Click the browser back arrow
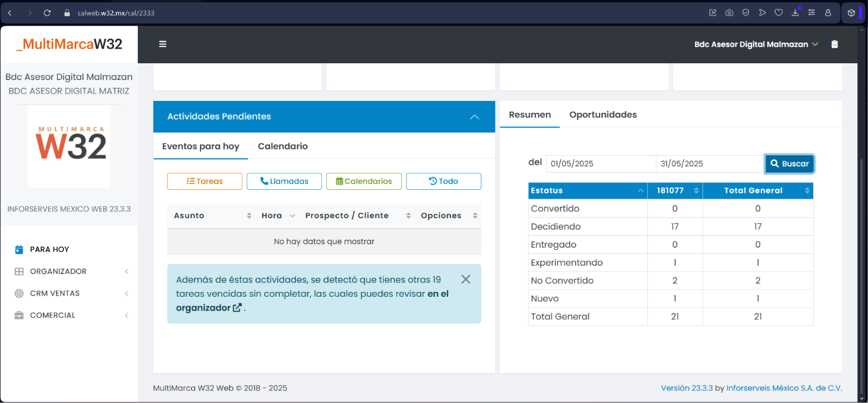This screenshot has height=403, width=868. pos(10,13)
